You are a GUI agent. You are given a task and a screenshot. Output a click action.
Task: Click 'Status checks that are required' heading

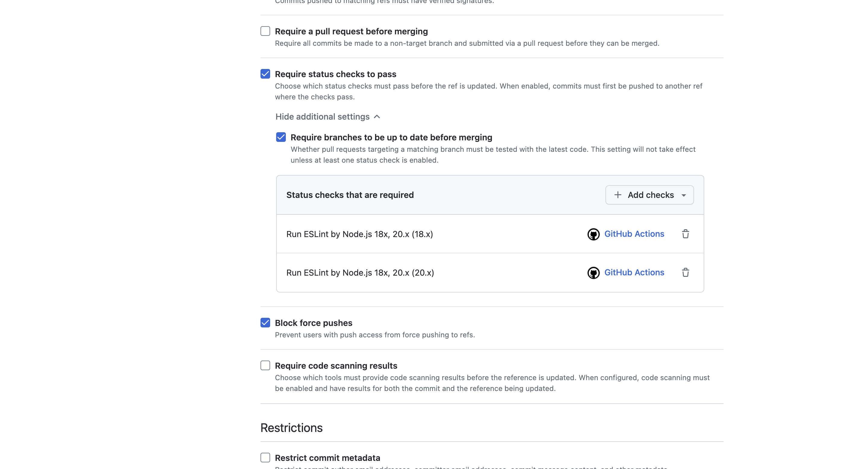point(350,195)
